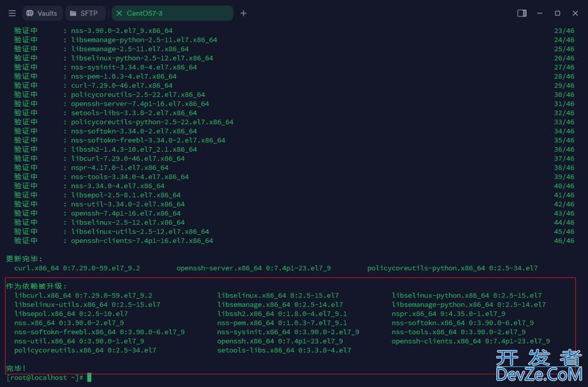Click nss-softokn.x86_64 0:3.90.0-6.el7_9 entry
The height and width of the screenshot is (387, 588).
point(462,323)
